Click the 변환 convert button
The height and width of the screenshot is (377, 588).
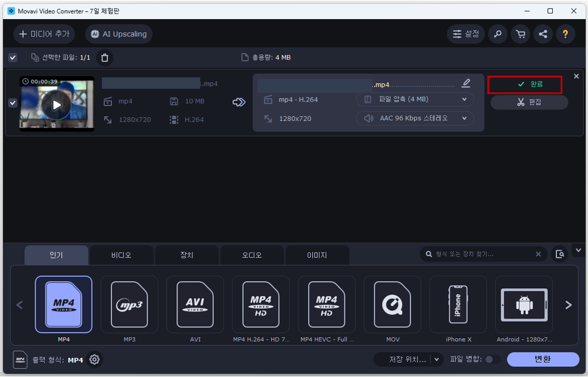tap(543, 360)
